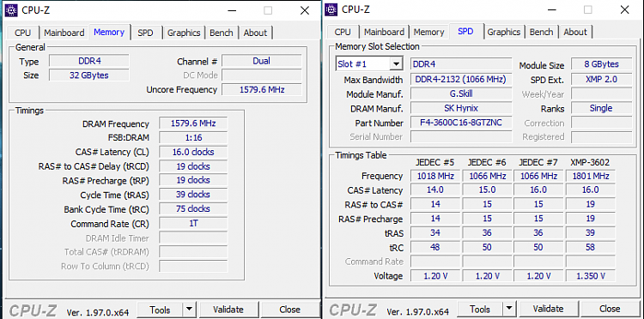Open the Bench tab in right window
This screenshot has width=644, height=319.
541,32
